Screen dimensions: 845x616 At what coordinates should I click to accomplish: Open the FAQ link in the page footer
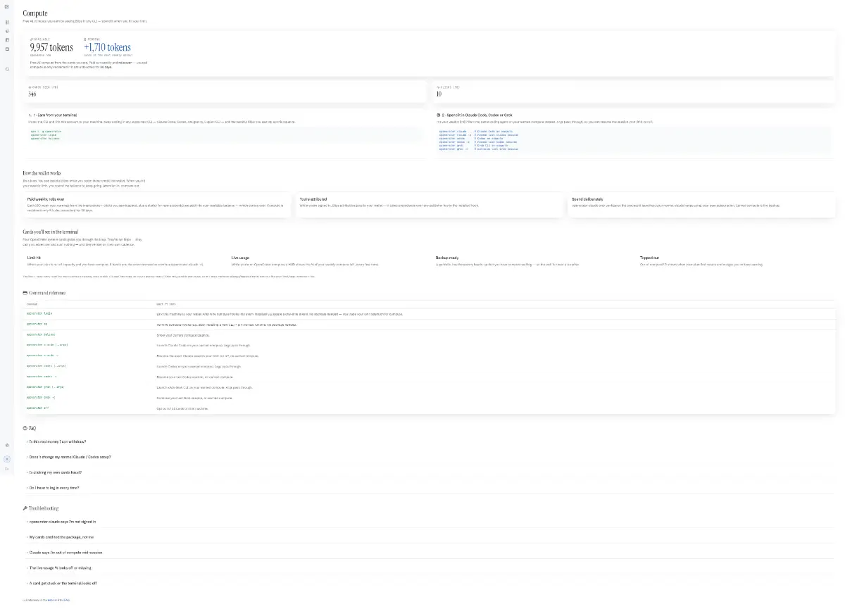pyautogui.click(x=67, y=600)
